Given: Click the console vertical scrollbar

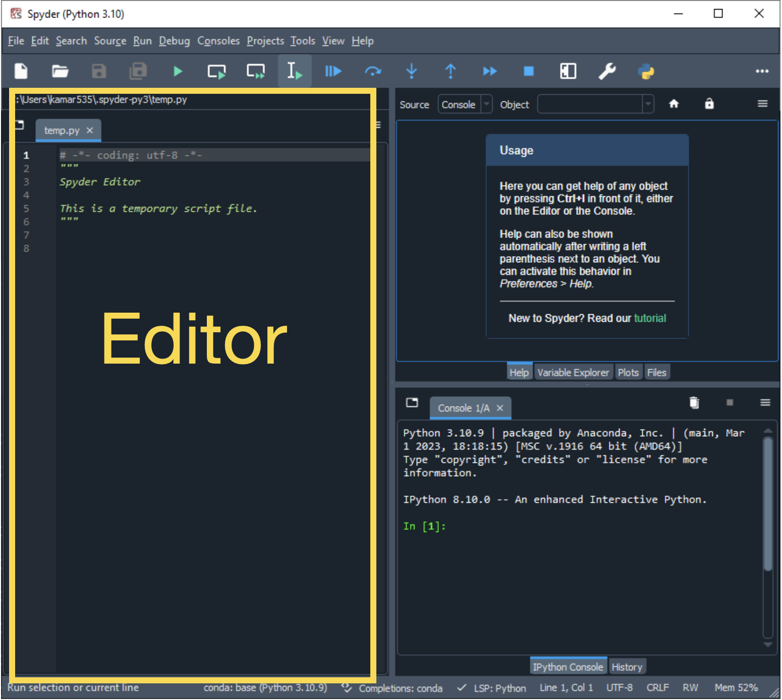Looking at the screenshot, I should pyautogui.click(x=768, y=504).
